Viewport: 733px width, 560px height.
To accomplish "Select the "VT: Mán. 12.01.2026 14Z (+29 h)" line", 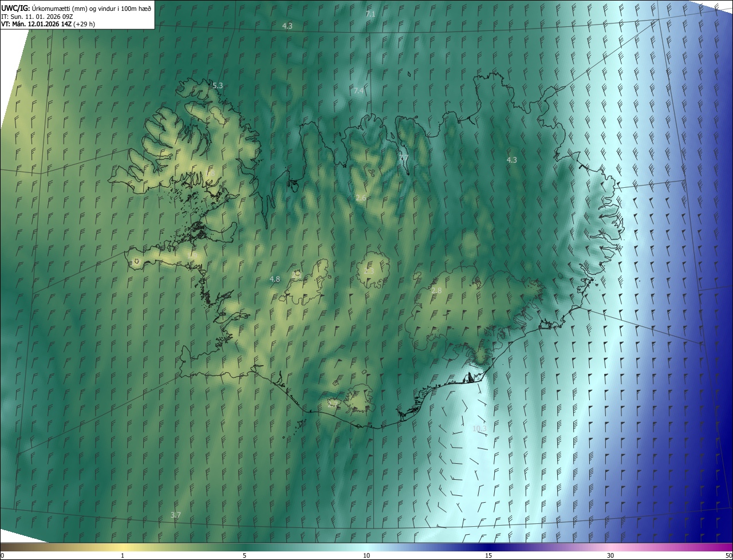I will pos(48,24).
